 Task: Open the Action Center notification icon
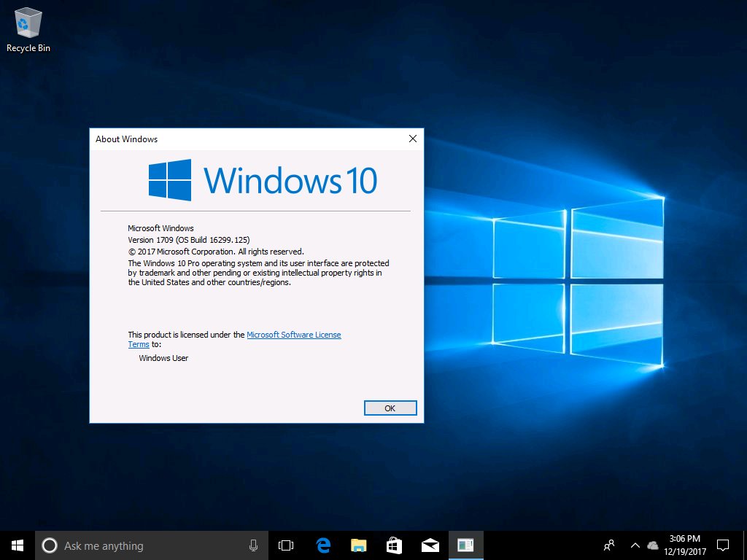(x=723, y=545)
